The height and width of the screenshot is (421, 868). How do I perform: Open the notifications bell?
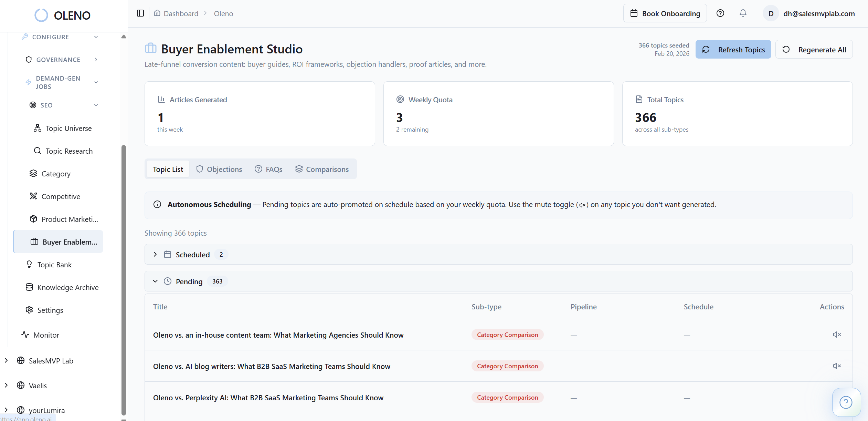(x=743, y=13)
